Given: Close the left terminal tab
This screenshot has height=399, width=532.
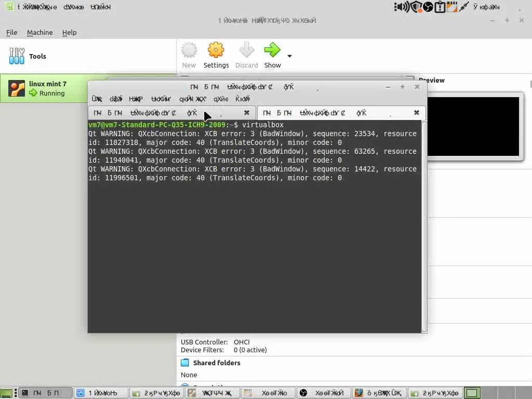Looking at the screenshot, I should pos(247,112).
